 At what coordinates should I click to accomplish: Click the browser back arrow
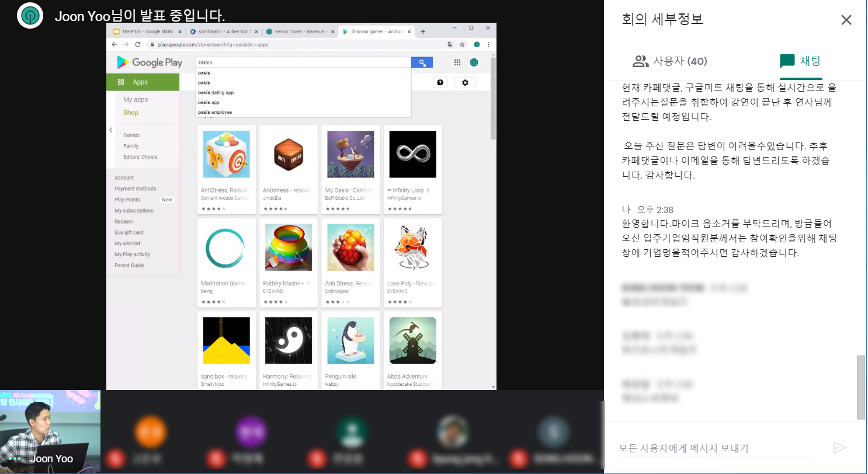pyautogui.click(x=114, y=44)
